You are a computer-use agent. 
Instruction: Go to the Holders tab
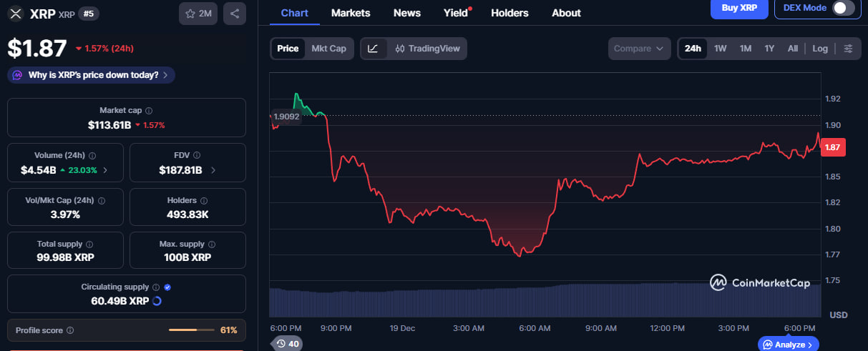[x=509, y=13]
